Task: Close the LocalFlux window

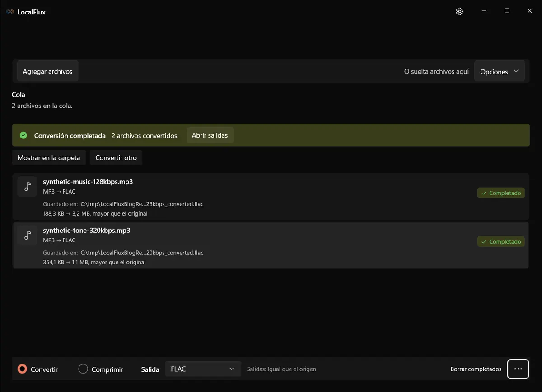Action: pyautogui.click(x=530, y=11)
